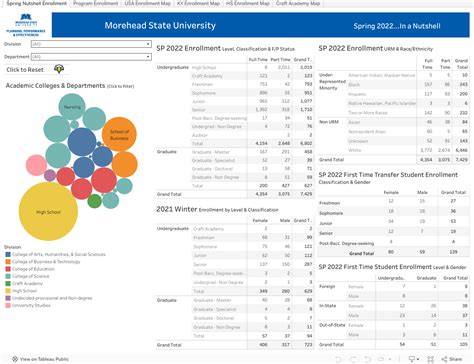The height and width of the screenshot is (364, 474).
Task: Click the university logo
Action: pos(26,25)
